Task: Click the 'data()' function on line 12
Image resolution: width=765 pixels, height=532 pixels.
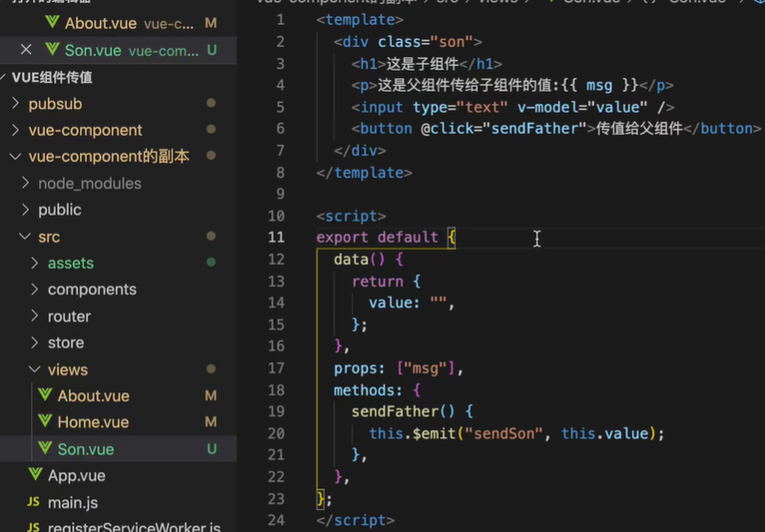Action: pyautogui.click(x=359, y=259)
